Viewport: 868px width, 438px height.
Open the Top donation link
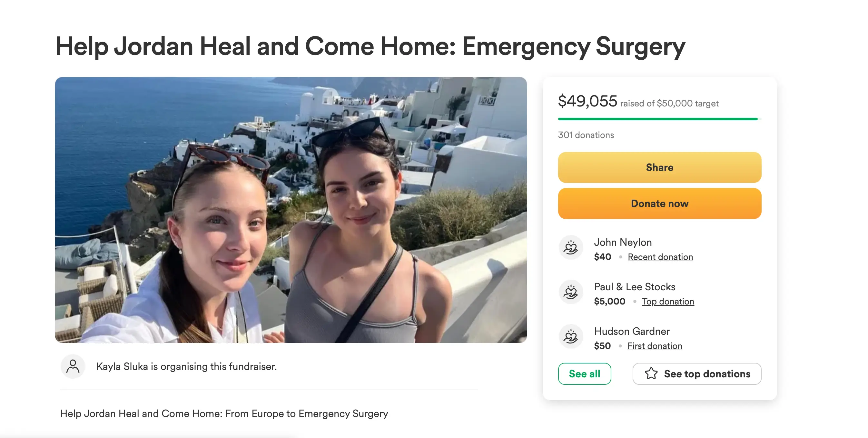pyautogui.click(x=668, y=302)
